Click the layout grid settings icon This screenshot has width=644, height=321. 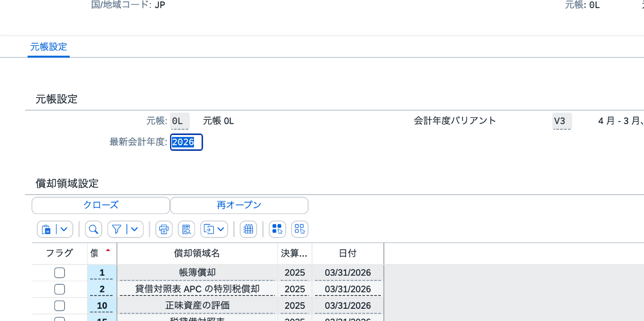[x=248, y=229]
